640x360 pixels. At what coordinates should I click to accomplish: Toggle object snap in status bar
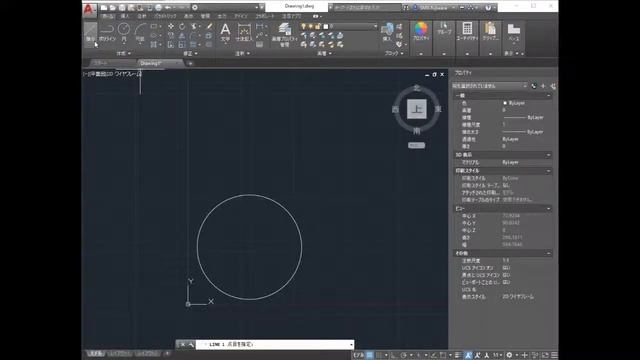(443, 355)
